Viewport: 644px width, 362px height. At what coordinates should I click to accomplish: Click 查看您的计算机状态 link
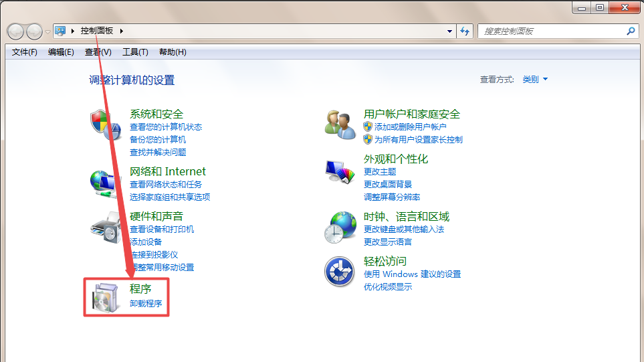tap(166, 127)
